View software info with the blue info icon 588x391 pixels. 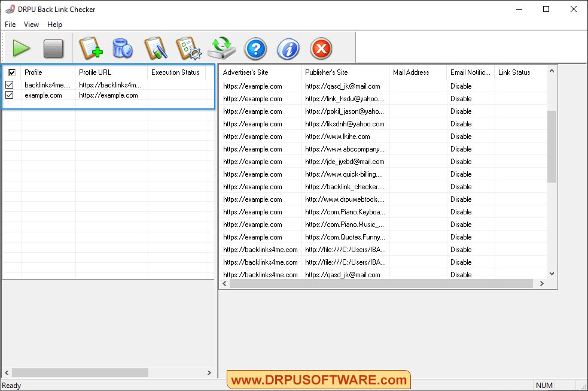coord(288,49)
